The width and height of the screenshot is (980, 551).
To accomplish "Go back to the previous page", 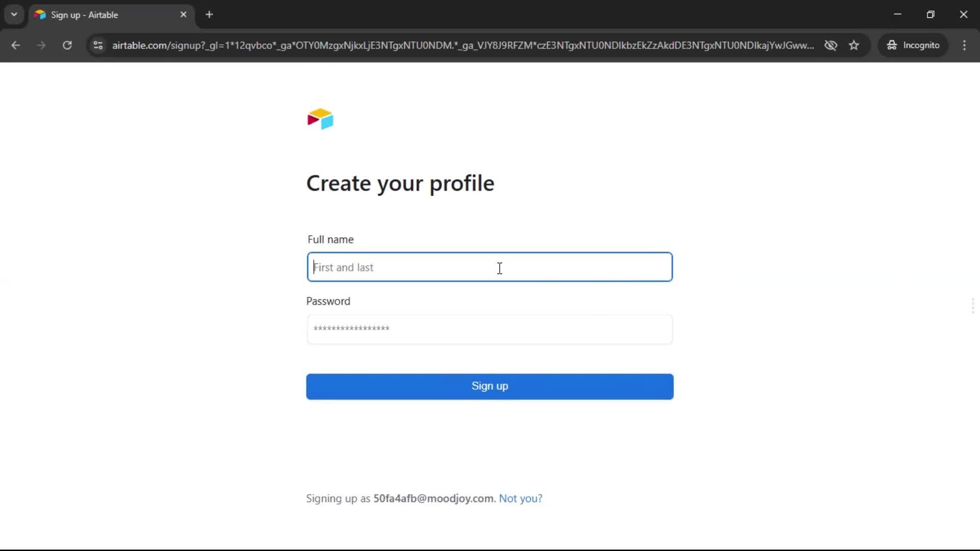I will click(x=15, y=45).
